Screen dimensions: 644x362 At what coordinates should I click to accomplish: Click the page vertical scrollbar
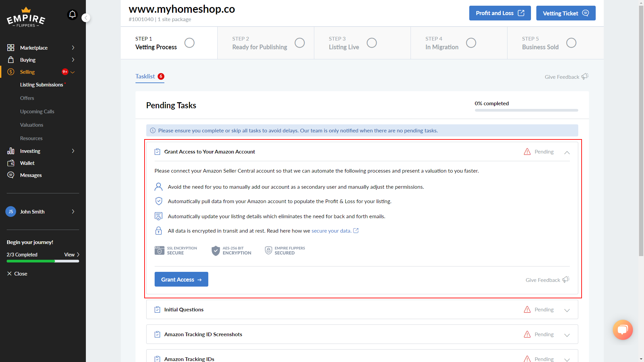click(x=641, y=131)
